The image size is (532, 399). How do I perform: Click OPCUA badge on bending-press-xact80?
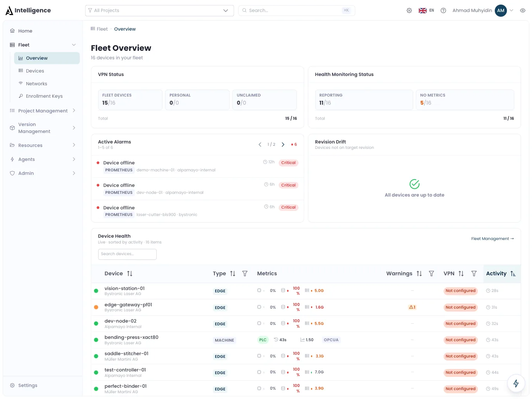click(x=331, y=340)
